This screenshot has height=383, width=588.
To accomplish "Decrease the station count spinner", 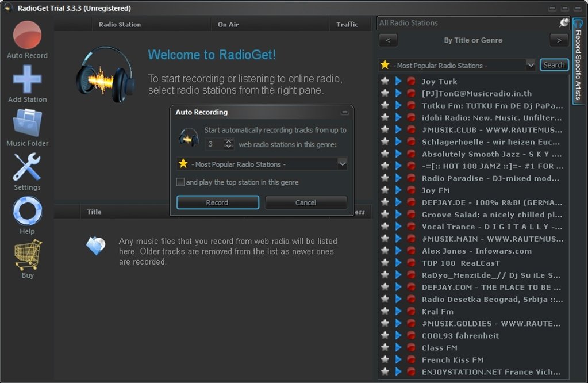I will point(228,147).
